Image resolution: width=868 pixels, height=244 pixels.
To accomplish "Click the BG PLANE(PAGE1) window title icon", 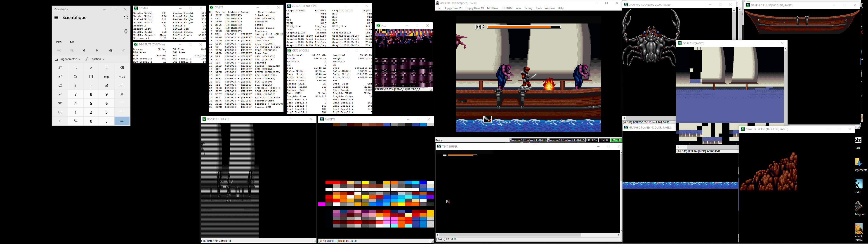I will click(x=680, y=43).
